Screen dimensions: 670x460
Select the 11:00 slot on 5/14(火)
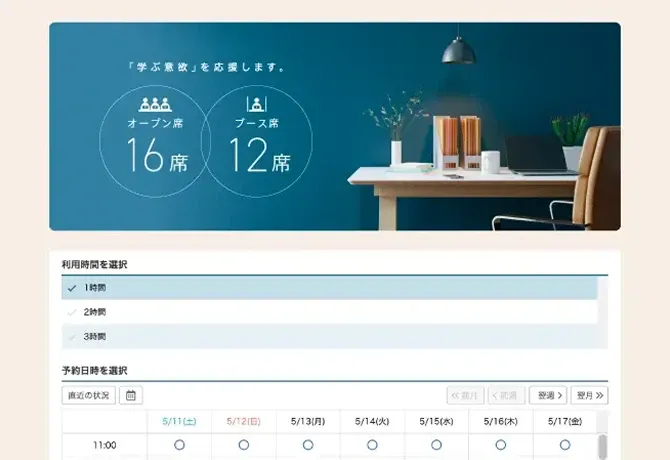[x=372, y=445]
